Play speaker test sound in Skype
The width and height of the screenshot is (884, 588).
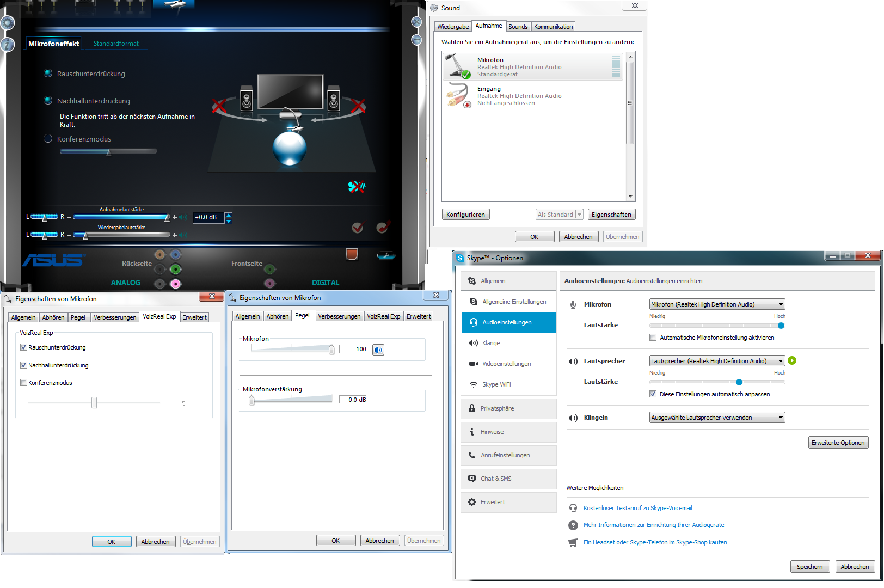click(792, 360)
